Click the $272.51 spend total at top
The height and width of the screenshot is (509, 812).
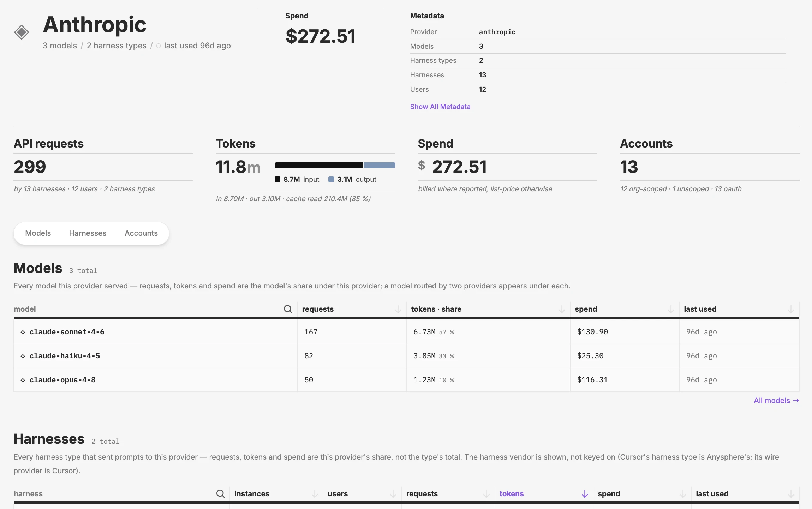click(x=321, y=36)
